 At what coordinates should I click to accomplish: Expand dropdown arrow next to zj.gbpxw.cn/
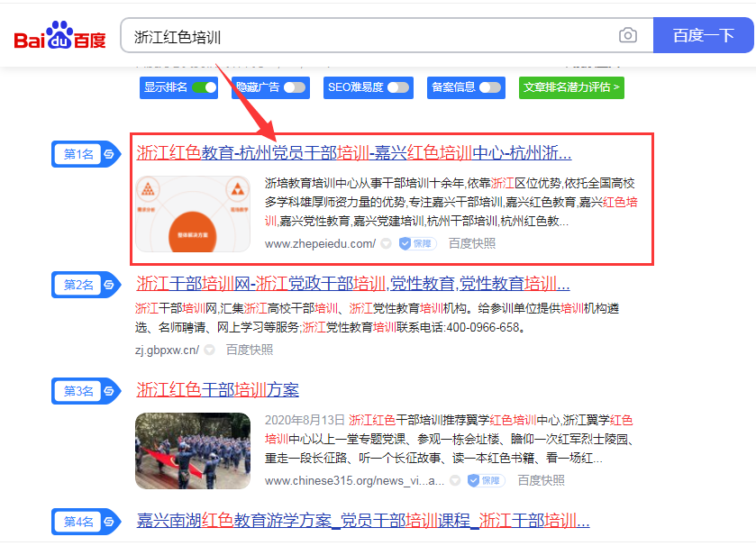point(209,350)
